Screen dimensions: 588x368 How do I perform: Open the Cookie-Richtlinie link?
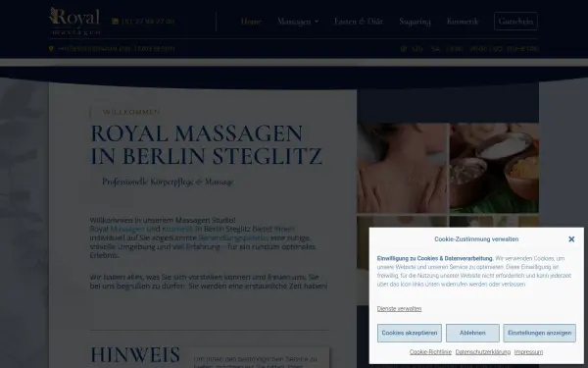coord(430,352)
